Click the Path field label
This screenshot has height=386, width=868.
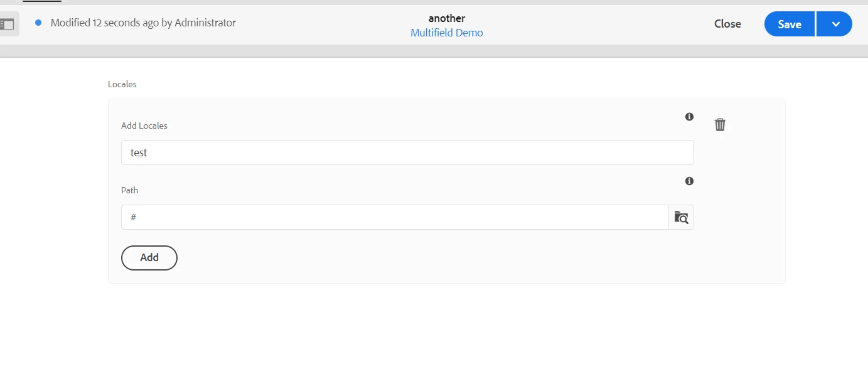click(x=130, y=190)
